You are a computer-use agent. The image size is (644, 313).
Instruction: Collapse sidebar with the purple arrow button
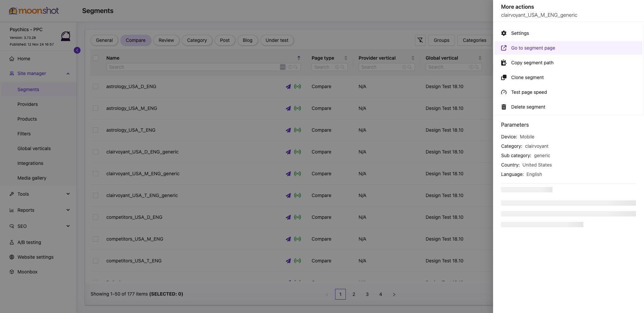click(x=77, y=50)
